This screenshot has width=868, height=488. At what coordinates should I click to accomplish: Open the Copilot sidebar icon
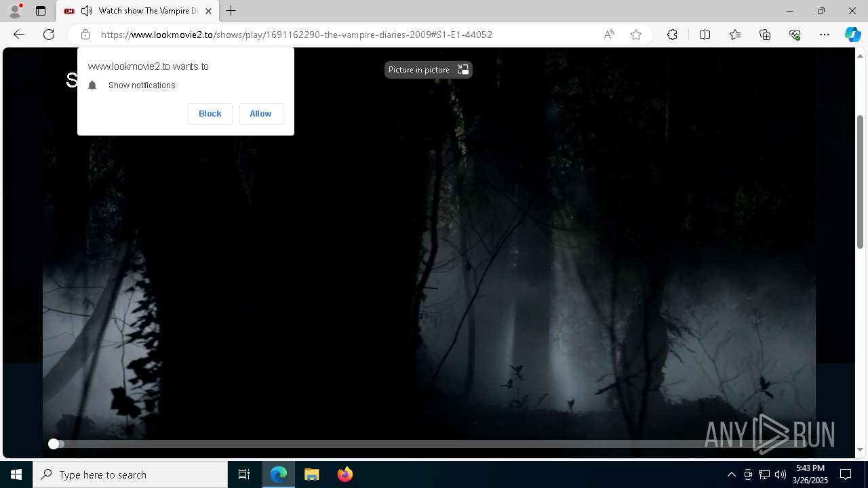pos(852,35)
